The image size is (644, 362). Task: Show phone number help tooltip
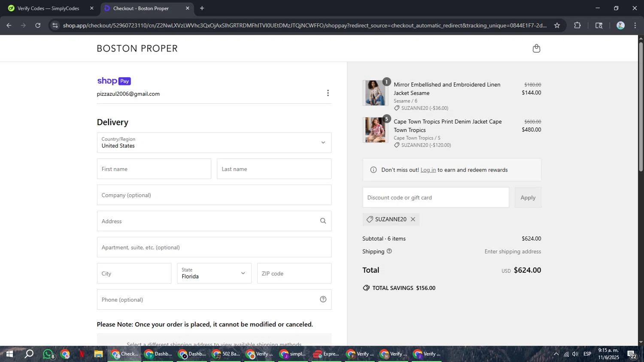pos(323,299)
